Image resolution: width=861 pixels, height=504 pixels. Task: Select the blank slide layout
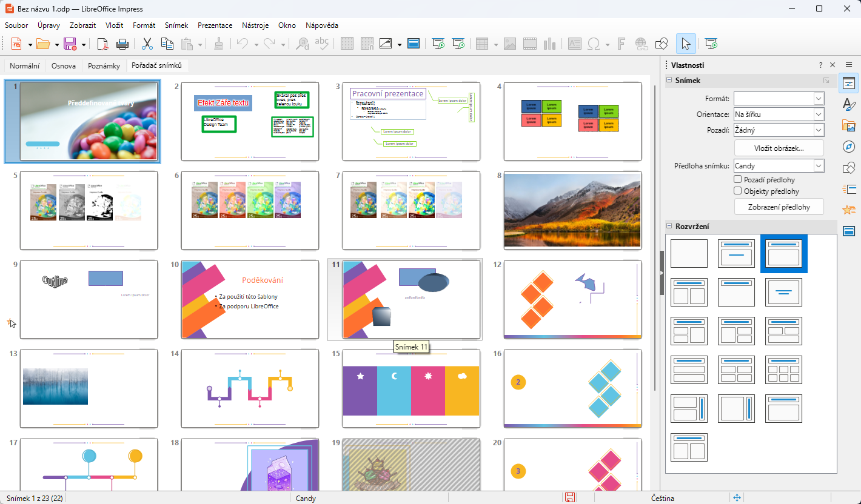(x=689, y=253)
